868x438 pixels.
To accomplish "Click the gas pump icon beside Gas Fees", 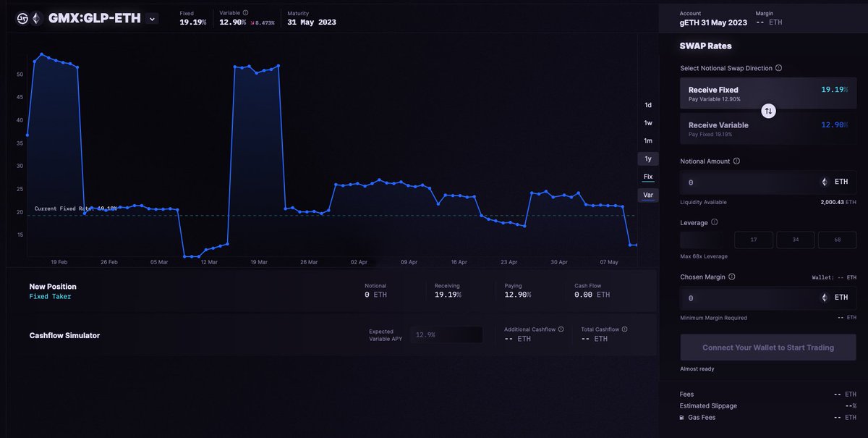I will point(683,418).
